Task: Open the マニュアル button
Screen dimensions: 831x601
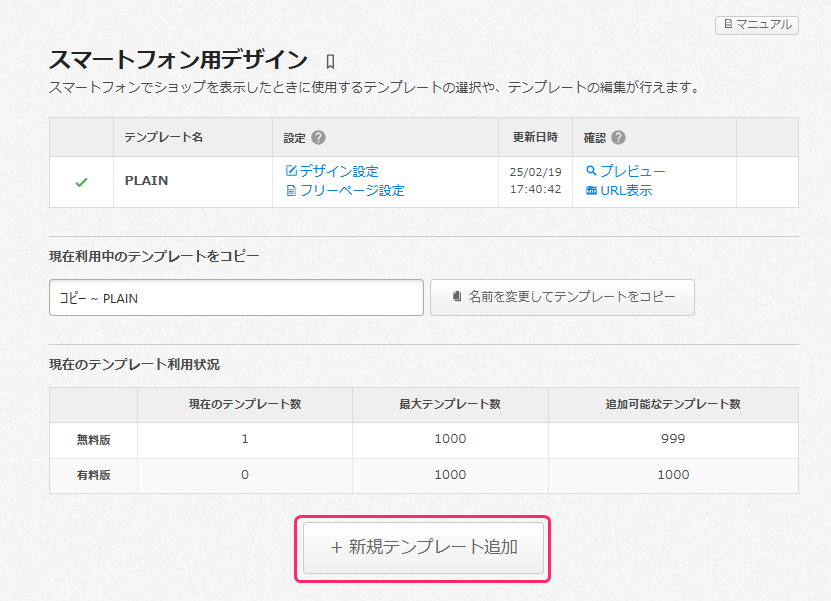Action: click(x=757, y=24)
